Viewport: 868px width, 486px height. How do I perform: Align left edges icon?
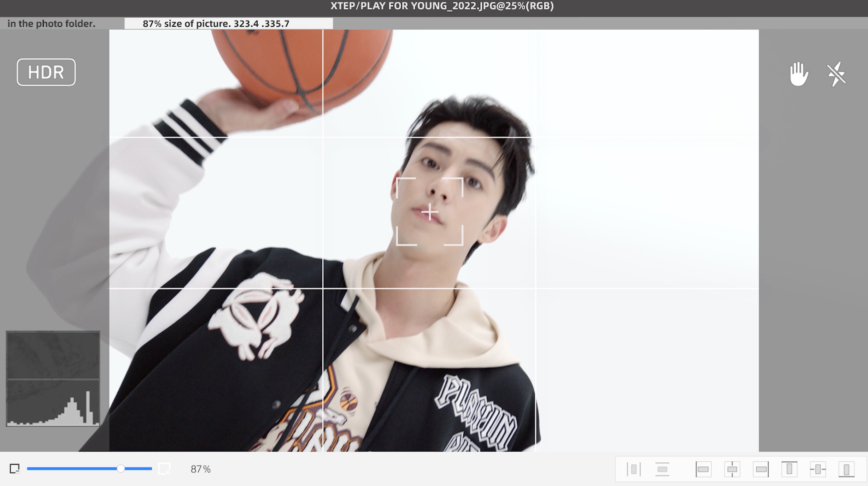point(703,469)
